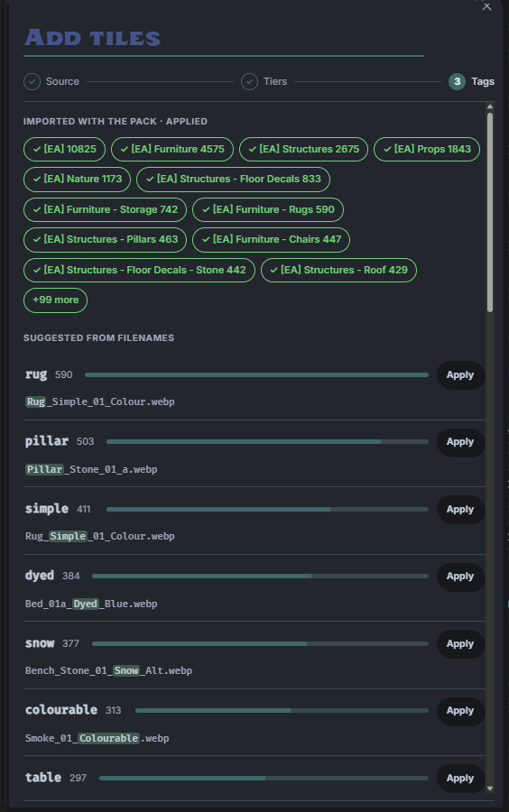Toggle [EA] Structures - Floor Decals - Stone 442
The height and width of the screenshot is (812, 509).
point(139,271)
